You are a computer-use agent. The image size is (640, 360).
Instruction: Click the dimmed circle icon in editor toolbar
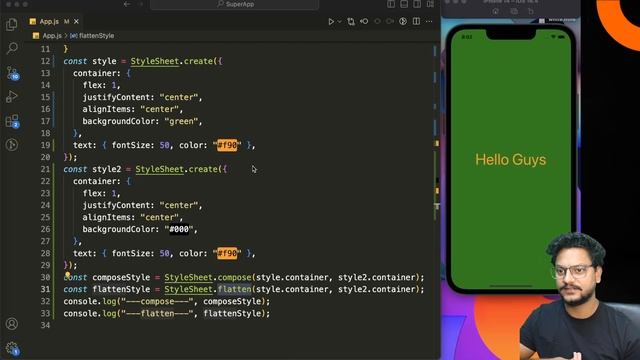377,21
